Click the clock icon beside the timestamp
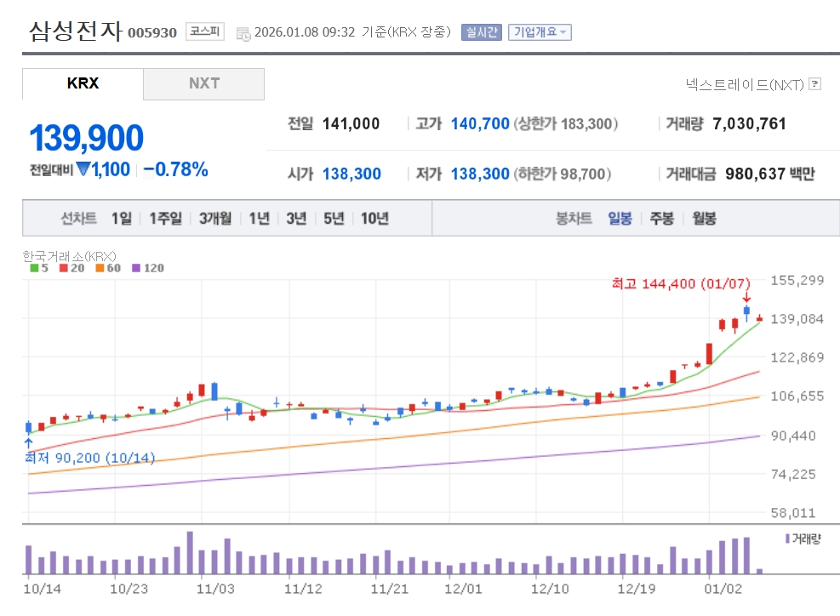 click(x=243, y=33)
